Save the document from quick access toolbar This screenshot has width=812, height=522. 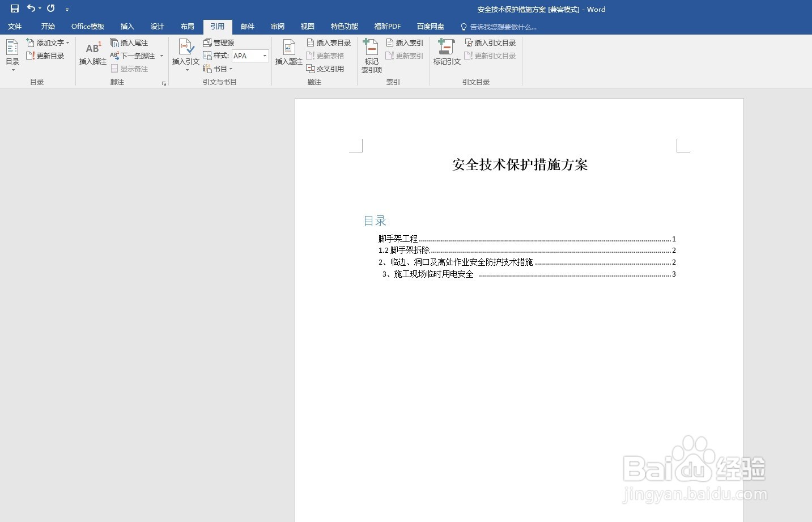(x=14, y=9)
